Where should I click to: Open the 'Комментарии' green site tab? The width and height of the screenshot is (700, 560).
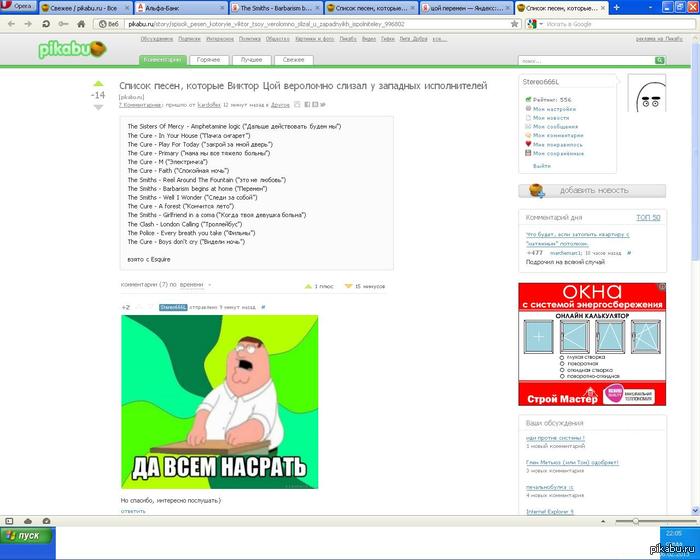[x=163, y=60]
